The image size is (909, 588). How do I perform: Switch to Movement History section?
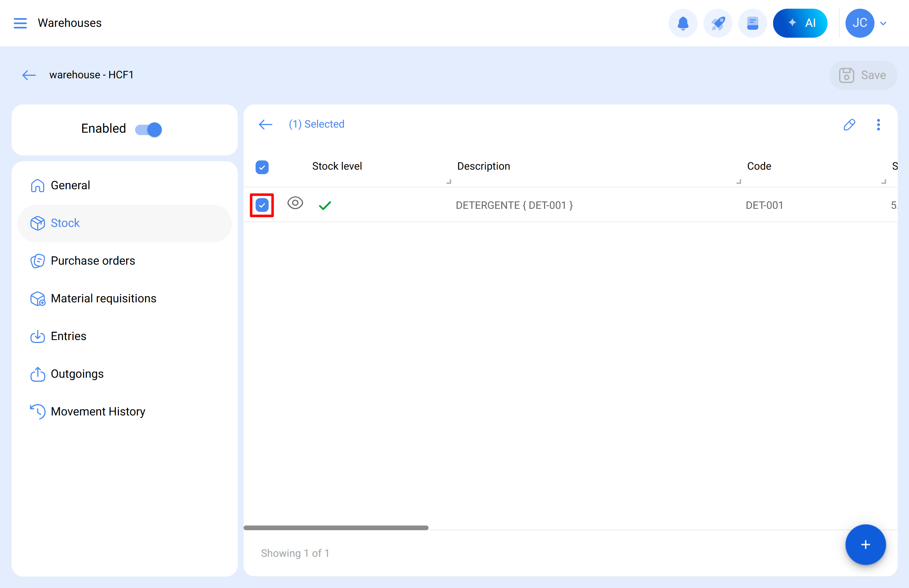[98, 411]
